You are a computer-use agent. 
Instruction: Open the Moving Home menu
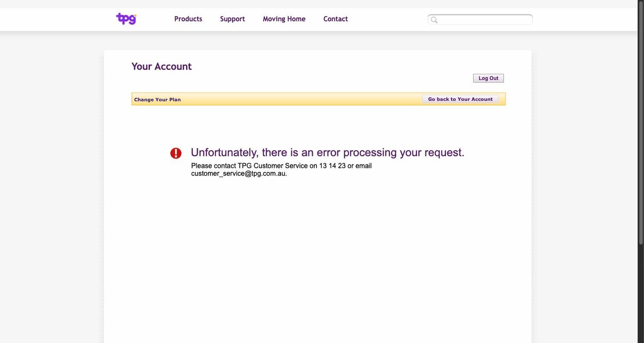284,19
